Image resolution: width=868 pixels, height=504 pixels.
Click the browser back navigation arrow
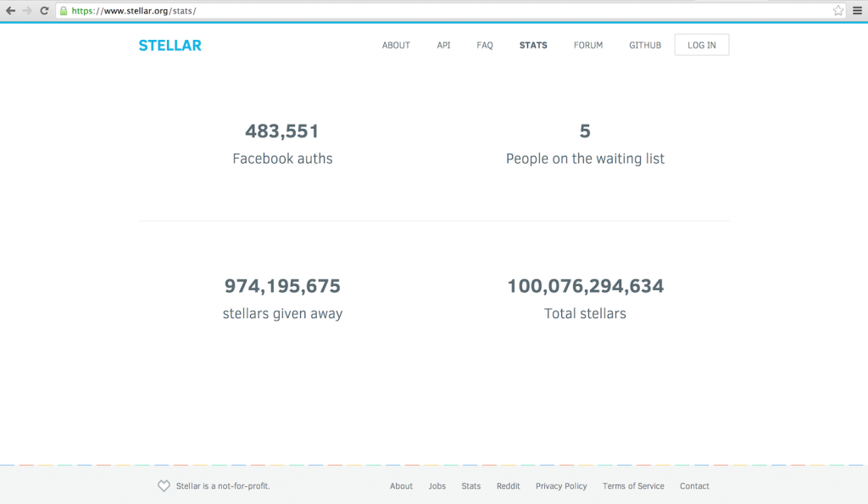pos(12,10)
